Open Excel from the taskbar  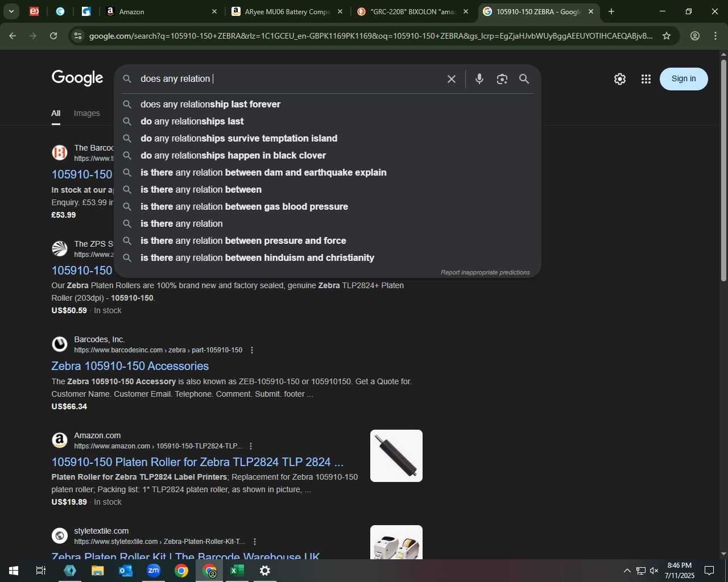pyautogui.click(x=237, y=571)
